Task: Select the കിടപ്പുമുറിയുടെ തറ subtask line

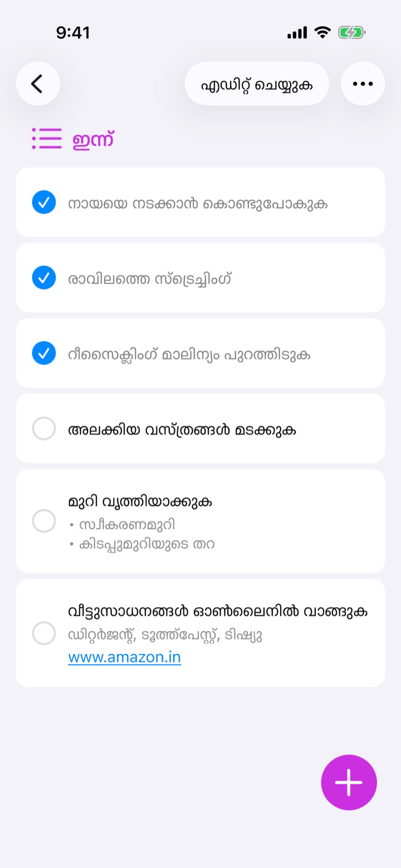Action: (142, 544)
